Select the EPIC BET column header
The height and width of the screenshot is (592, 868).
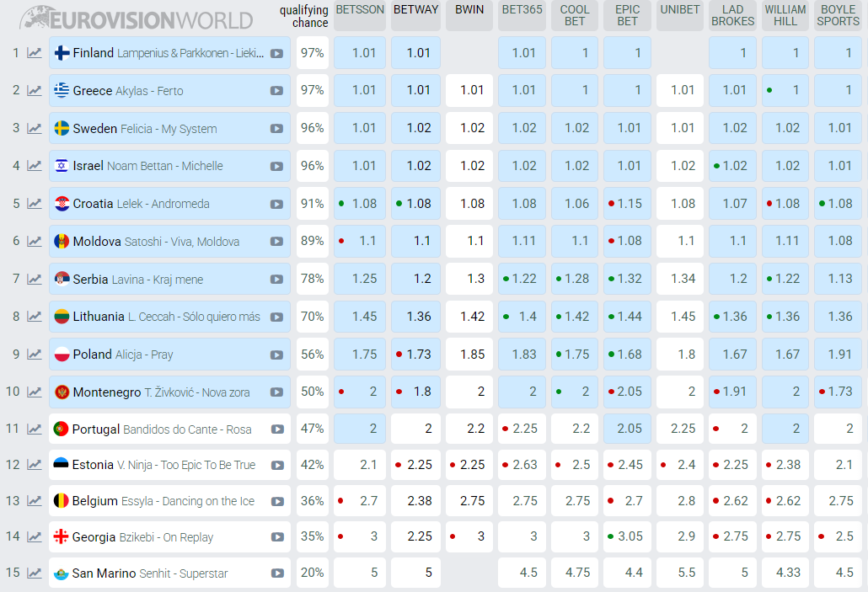coord(627,15)
